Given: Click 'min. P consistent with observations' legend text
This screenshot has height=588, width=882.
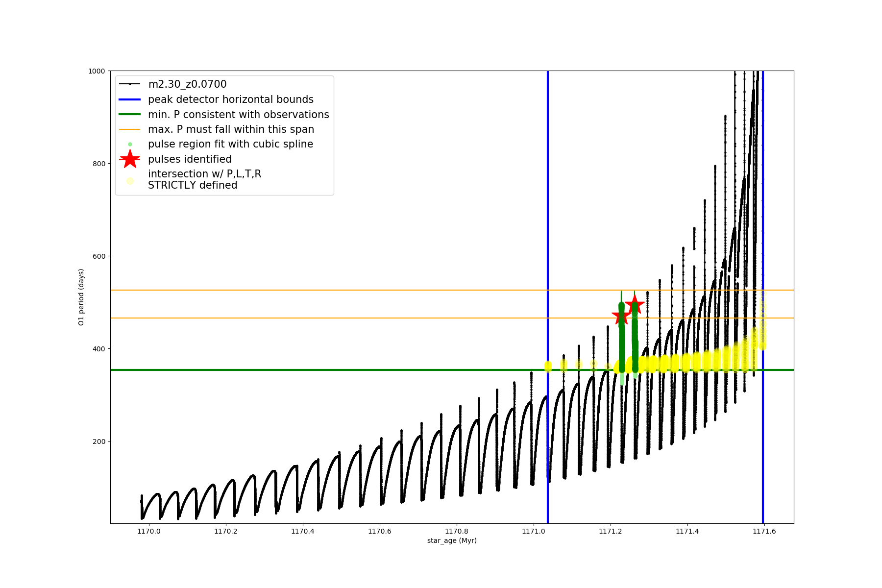Looking at the screenshot, I should [239, 115].
